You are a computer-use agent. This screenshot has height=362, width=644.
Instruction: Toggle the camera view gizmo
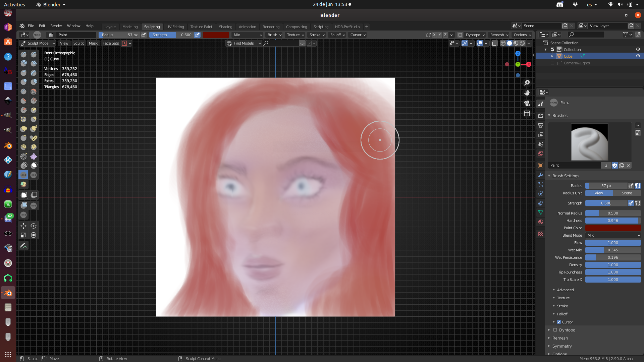527,103
